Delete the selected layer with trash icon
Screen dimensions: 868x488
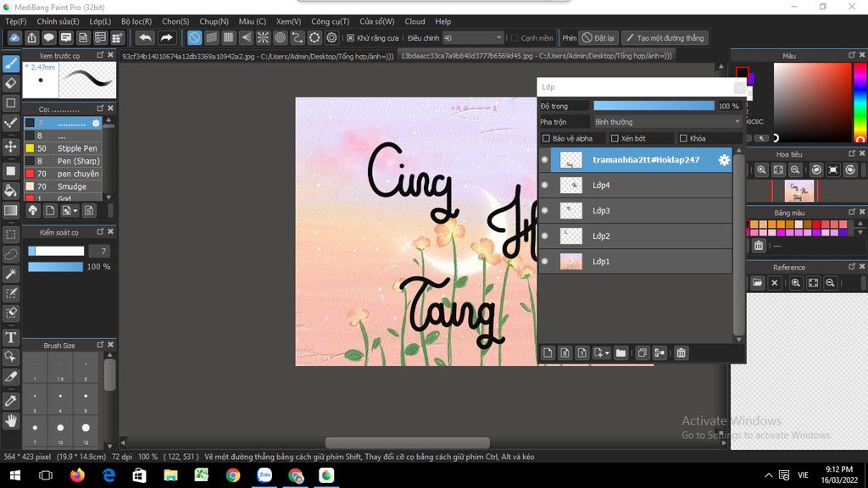681,353
